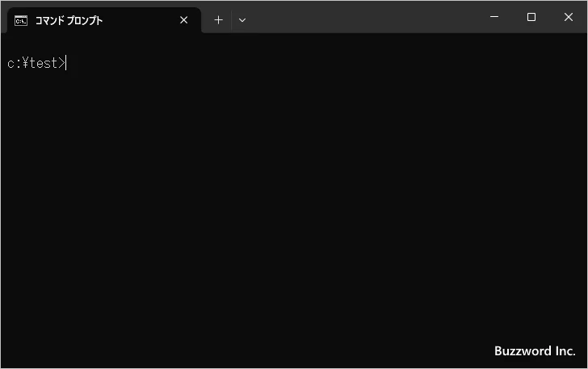The width and height of the screenshot is (588, 369).
Task: Click the "Inc." text in the watermark
Action: [564, 351]
